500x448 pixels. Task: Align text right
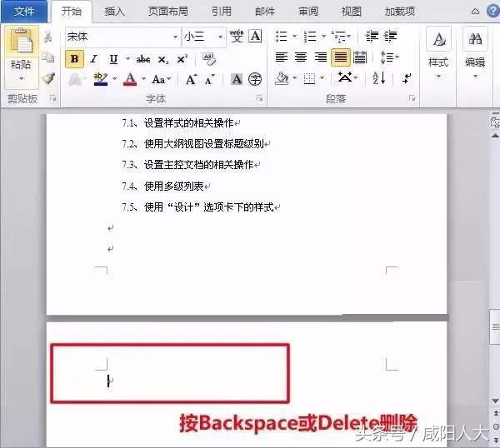(321, 57)
